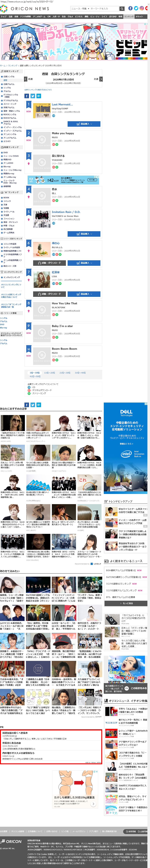Click Hatena B! icon below the ranking list
The image size is (150, 868).
pyautogui.click(x=39, y=405)
